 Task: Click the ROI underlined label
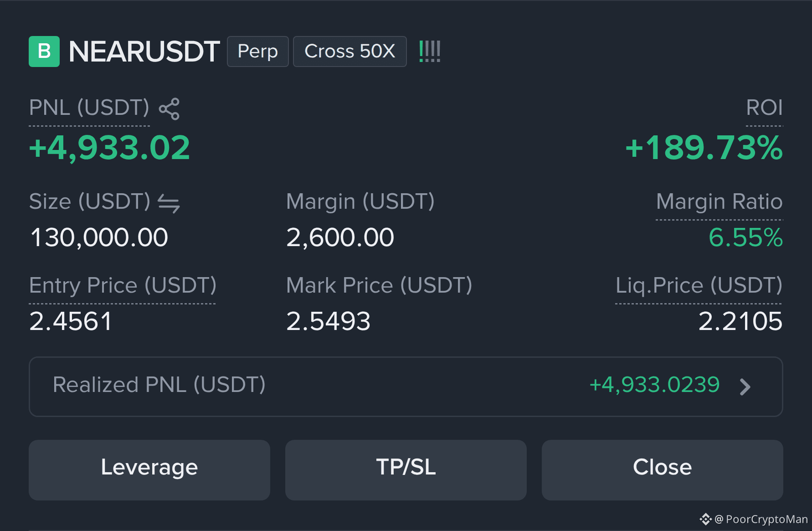tap(764, 108)
